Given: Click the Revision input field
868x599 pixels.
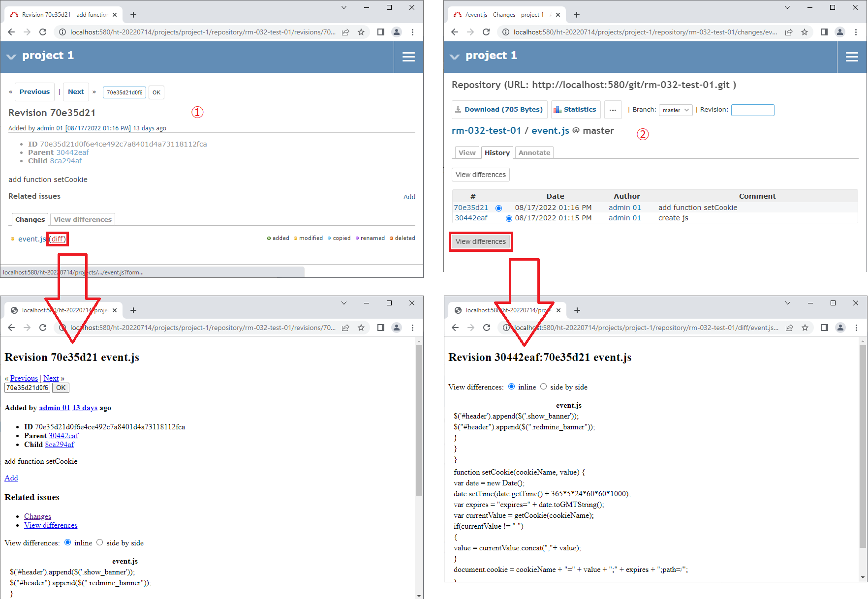Looking at the screenshot, I should pos(752,110).
